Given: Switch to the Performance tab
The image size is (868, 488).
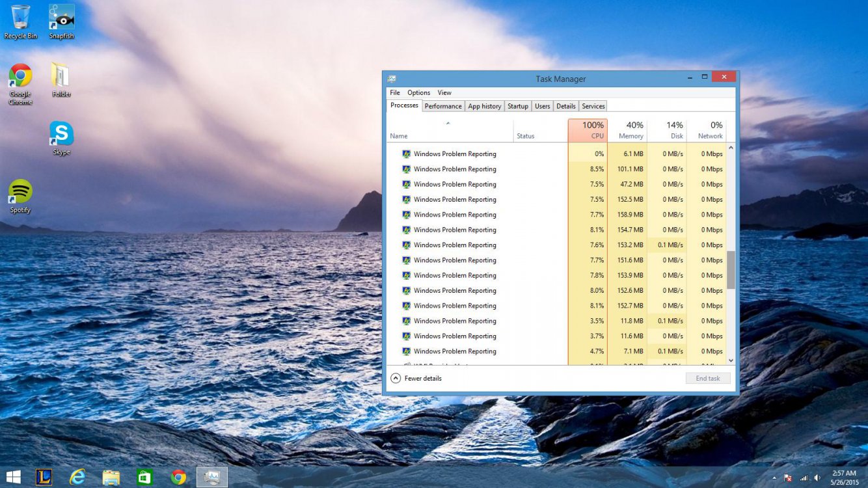Looking at the screenshot, I should [443, 106].
